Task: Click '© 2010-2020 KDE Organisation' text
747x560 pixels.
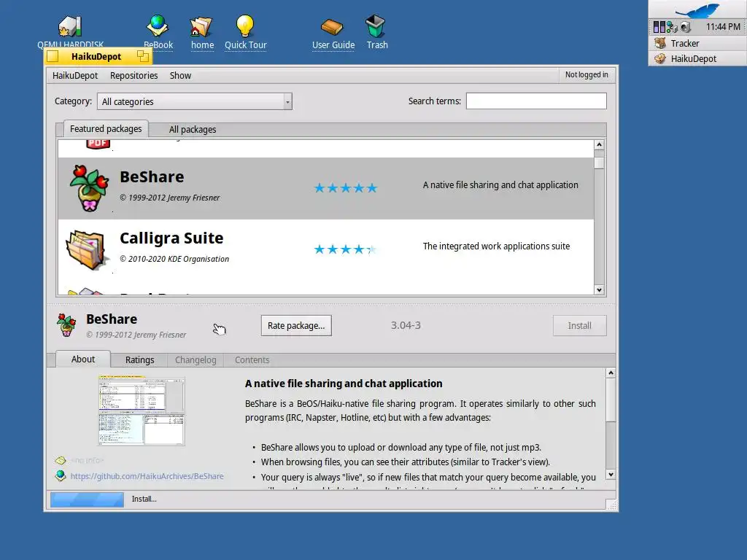Action: click(x=174, y=259)
